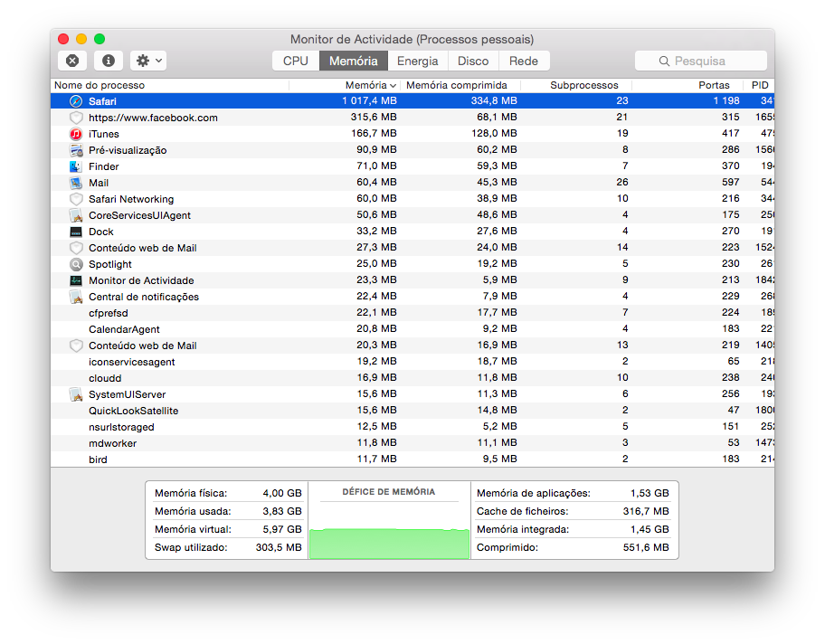Viewport: 825px width, 644px height.
Task: Click the shield icon beside facebook.com process
Action: [x=76, y=118]
